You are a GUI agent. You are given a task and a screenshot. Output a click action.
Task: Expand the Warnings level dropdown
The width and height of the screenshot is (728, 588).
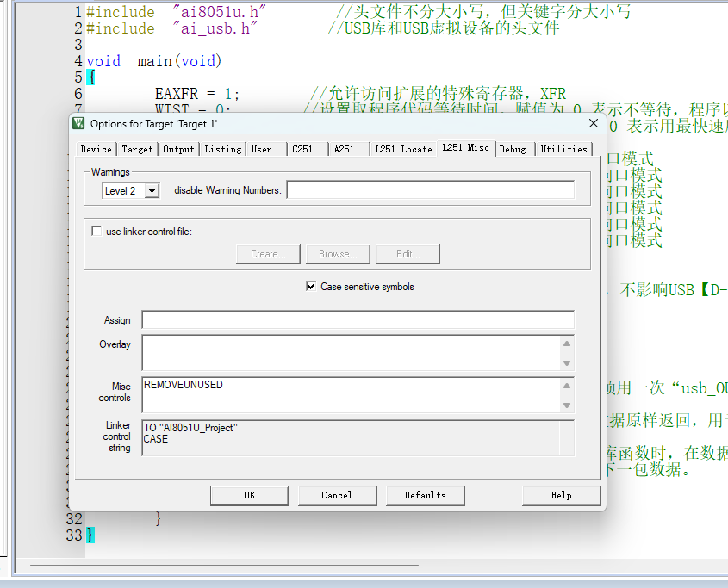click(152, 191)
